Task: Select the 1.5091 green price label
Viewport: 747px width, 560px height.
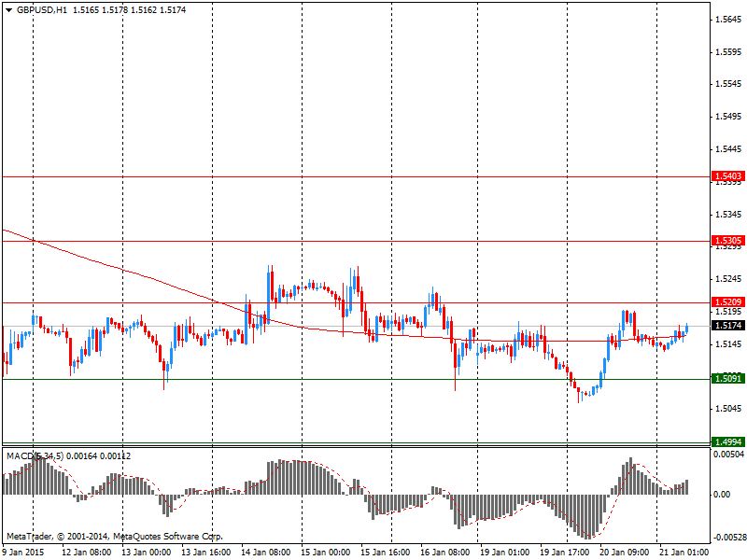Action: pyautogui.click(x=728, y=379)
